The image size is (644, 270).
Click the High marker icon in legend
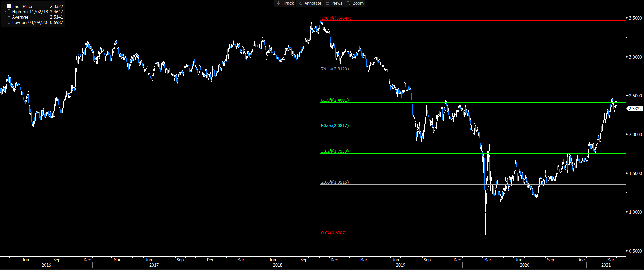point(9,12)
